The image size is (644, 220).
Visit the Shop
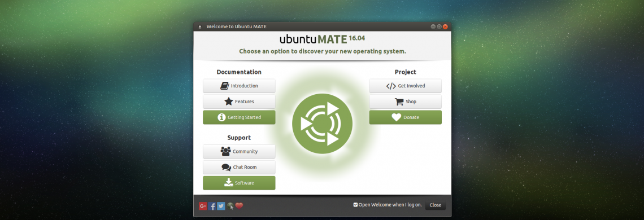406,102
